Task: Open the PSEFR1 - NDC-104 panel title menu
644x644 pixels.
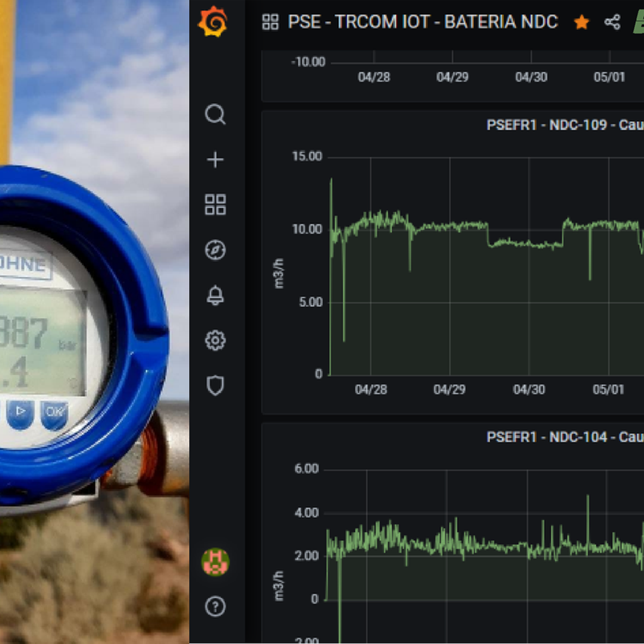Action: tap(564, 437)
